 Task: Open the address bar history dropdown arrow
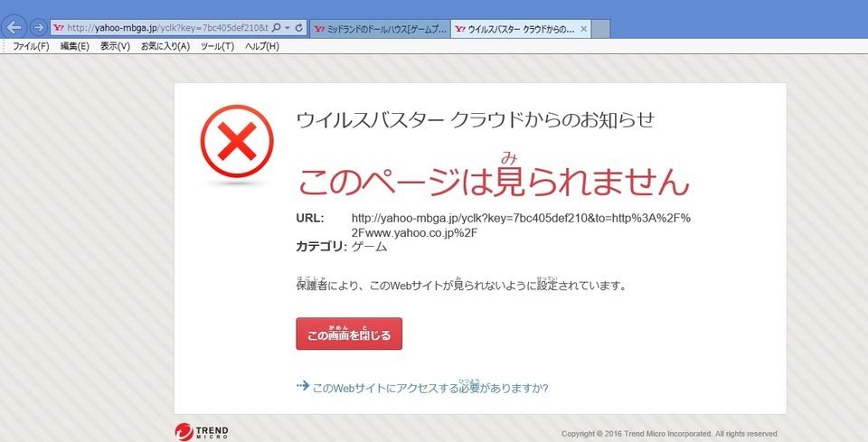coord(288,28)
